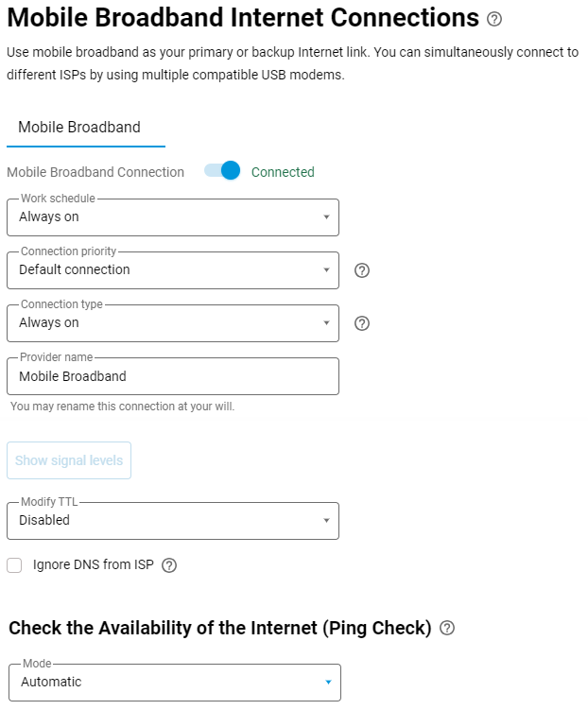Screen dimensions: 588x710
Task: Click help icon next to Connection type
Action: [x=361, y=323]
